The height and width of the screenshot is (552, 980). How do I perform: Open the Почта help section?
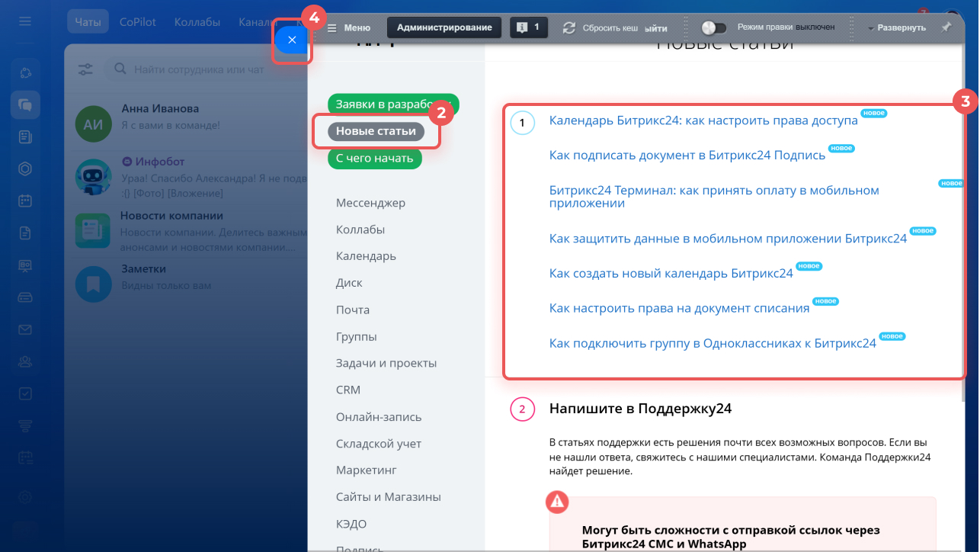pos(353,310)
